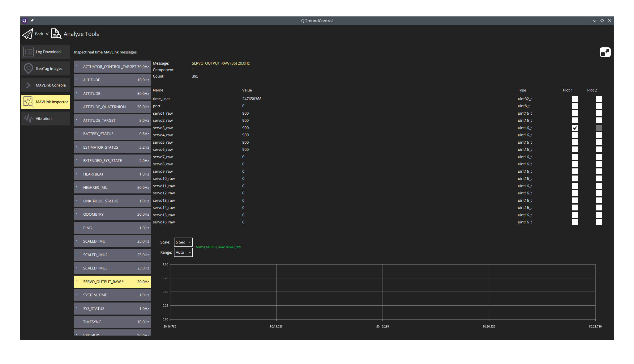Image resolution: width=634 pixels, height=364 pixels.
Task: Enable Plot 1 for time_usec
Action: 575,99
